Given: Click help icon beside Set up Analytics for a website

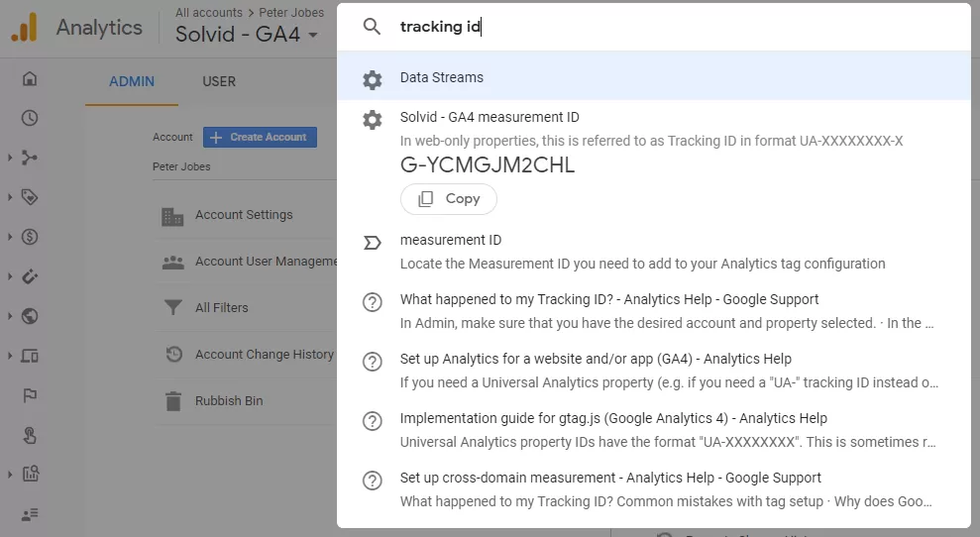Looking at the screenshot, I should tap(372, 362).
